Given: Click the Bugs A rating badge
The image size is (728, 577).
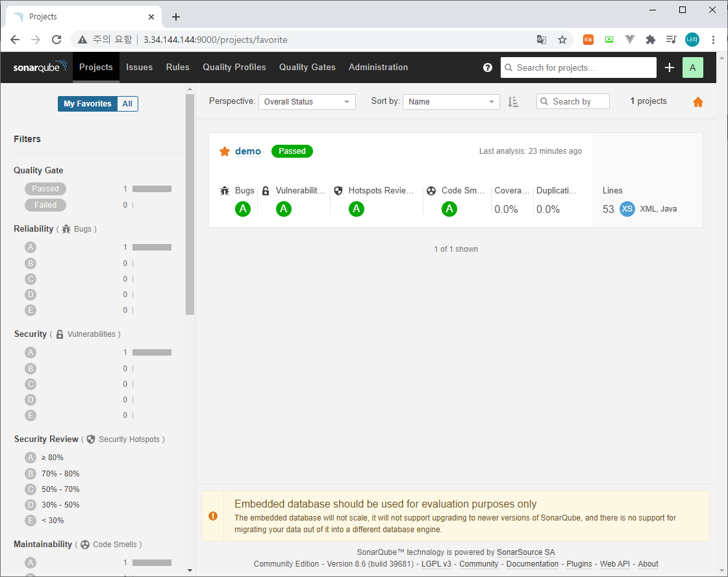Looking at the screenshot, I should tap(243, 209).
